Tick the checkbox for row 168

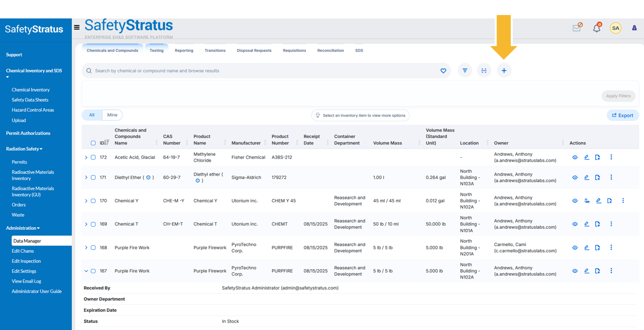click(x=93, y=247)
